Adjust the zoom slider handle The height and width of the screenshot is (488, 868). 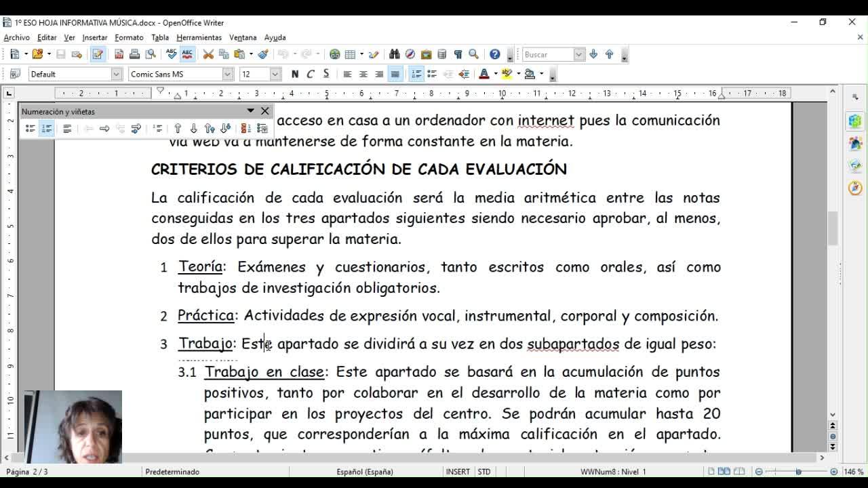pos(798,471)
